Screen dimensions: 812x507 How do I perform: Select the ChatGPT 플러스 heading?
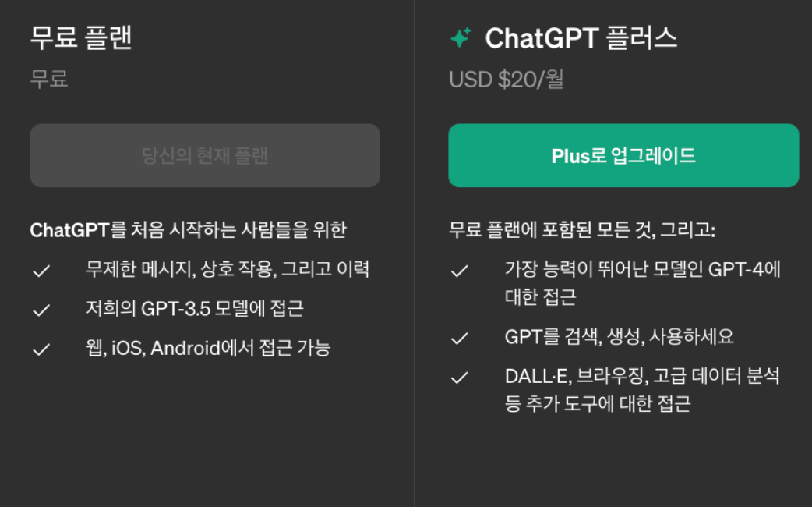581,37
